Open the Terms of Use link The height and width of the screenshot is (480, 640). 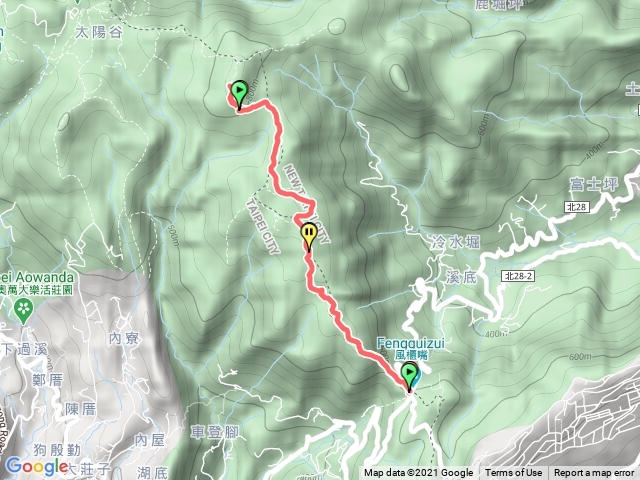click(x=513, y=473)
